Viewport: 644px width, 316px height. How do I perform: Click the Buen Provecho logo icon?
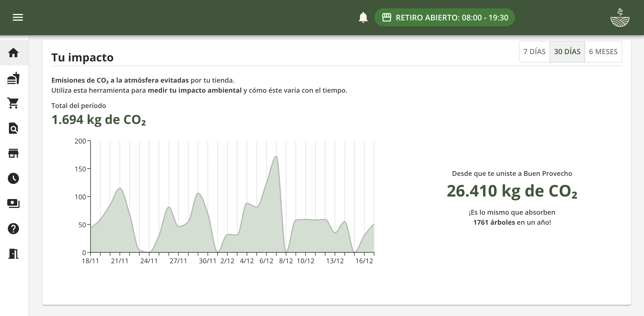tap(620, 18)
